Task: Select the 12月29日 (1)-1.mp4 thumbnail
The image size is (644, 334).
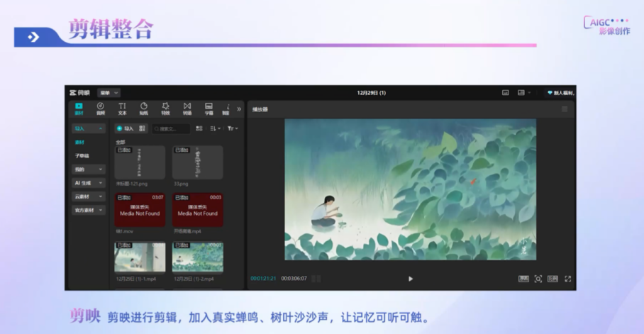Action: [x=140, y=257]
